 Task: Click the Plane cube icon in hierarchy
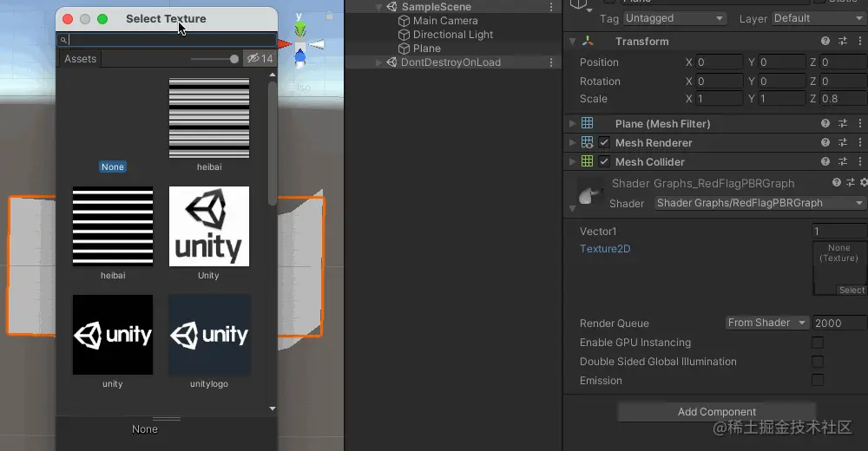(x=404, y=49)
